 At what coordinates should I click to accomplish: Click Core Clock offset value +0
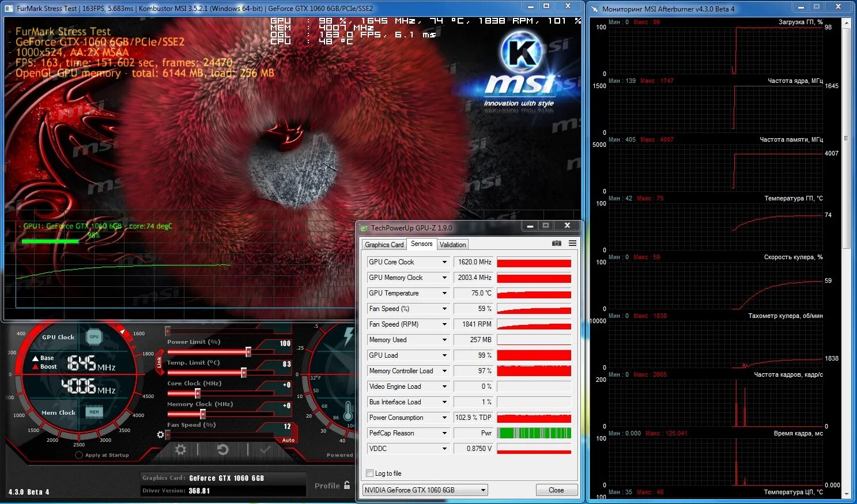click(x=286, y=385)
